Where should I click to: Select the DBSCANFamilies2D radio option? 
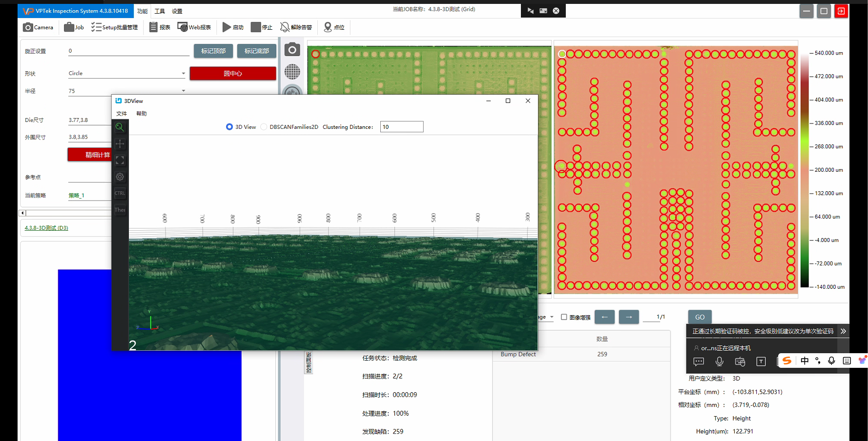tap(264, 127)
